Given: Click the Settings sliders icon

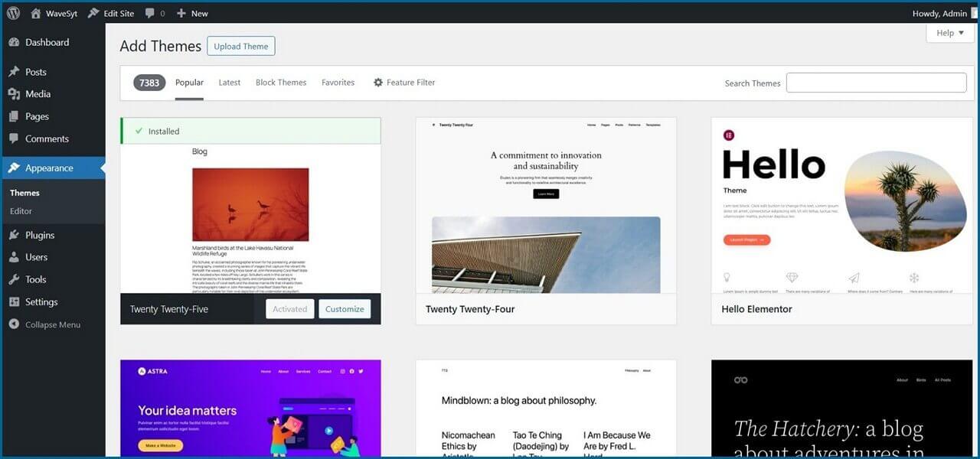Looking at the screenshot, I should 14,301.
